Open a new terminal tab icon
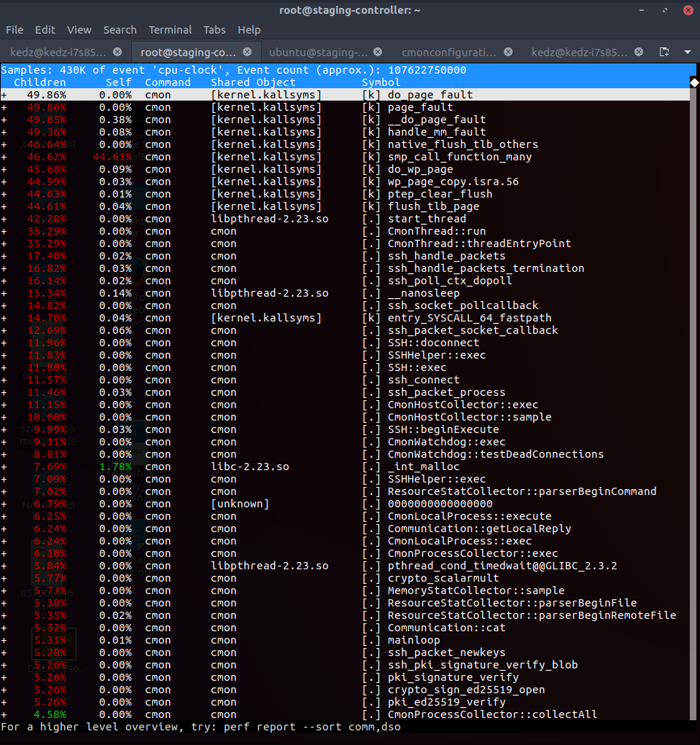Image resolution: width=700 pixels, height=745 pixels. 664,52
